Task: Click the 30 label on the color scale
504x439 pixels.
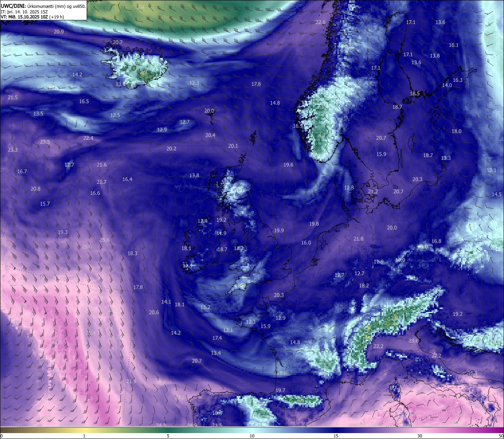Action: pyautogui.click(x=420, y=436)
